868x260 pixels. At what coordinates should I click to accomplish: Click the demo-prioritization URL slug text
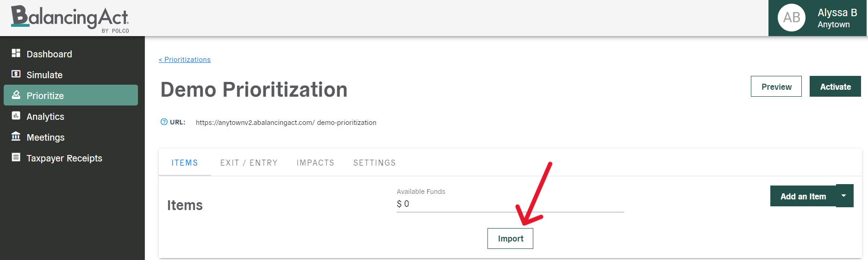tap(347, 123)
